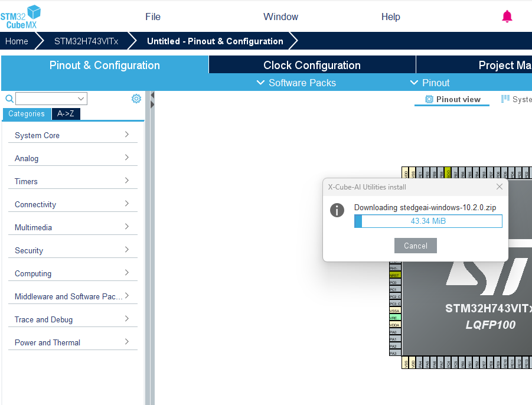Expand the Software Packs dropdown
This screenshot has width=532, height=405.
[296, 83]
